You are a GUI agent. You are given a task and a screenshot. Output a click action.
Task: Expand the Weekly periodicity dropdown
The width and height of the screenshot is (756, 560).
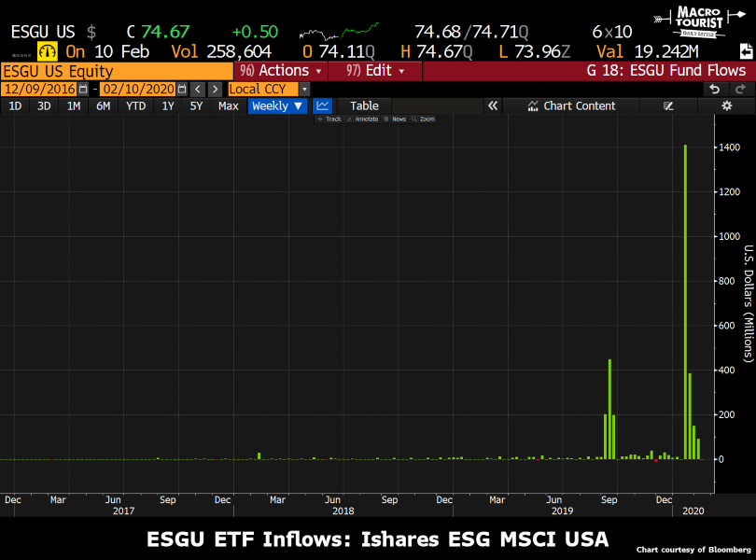277,105
